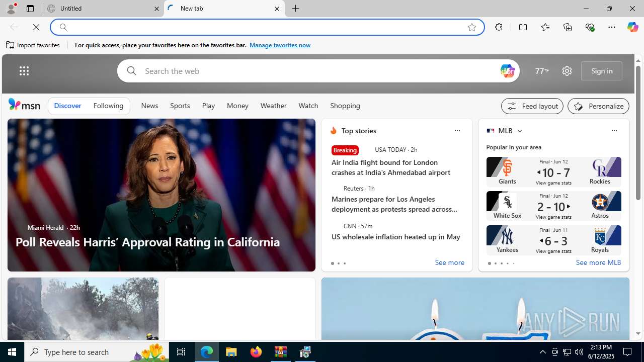This screenshot has height=362, width=644.
Task: Click page scrollbar down arrow
Action: pos(638,334)
